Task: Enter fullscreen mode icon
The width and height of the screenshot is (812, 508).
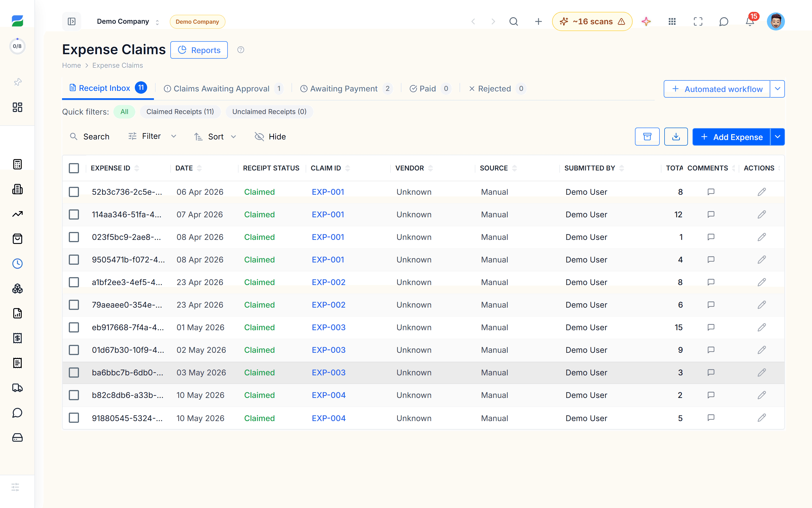Action: 698,21
